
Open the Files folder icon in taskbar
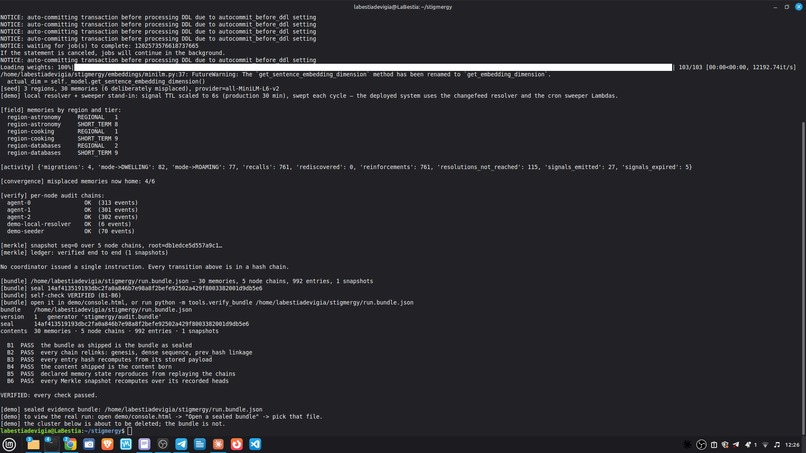click(33, 444)
